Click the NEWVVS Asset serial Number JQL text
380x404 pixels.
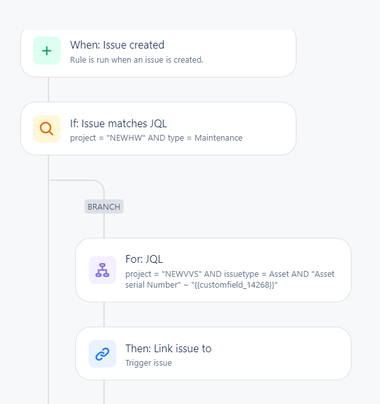[230, 279]
